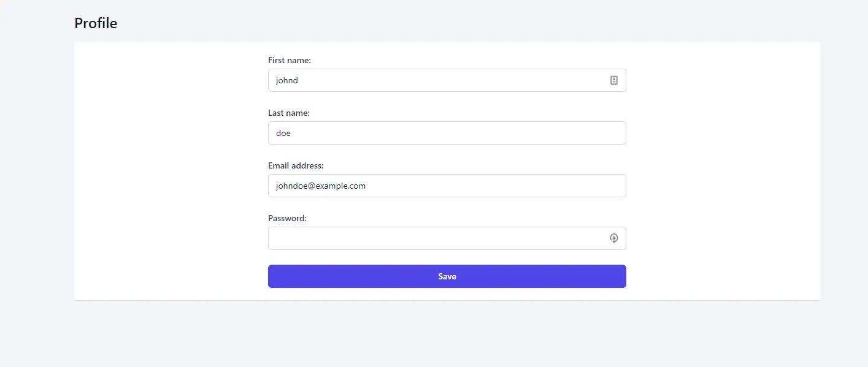Image resolution: width=868 pixels, height=367 pixels.
Task: Place cursor on the "johnd" text
Action: click(x=287, y=80)
